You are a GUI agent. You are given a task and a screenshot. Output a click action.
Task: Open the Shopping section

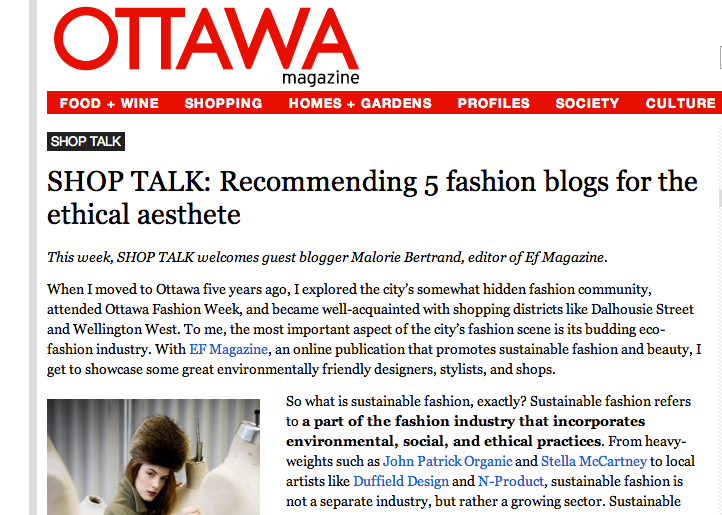point(223,103)
